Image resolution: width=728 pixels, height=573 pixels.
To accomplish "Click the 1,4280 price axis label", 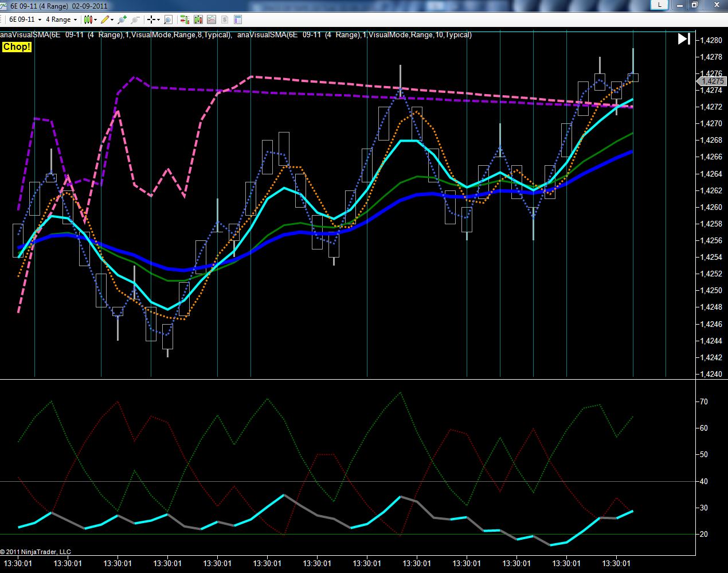I will point(711,40).
